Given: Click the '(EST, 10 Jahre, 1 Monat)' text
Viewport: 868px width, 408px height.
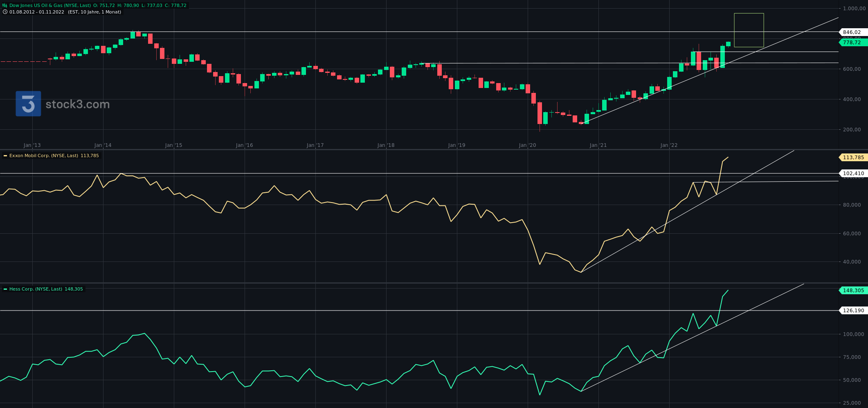Looking at the screenshot, I should 94,12.
